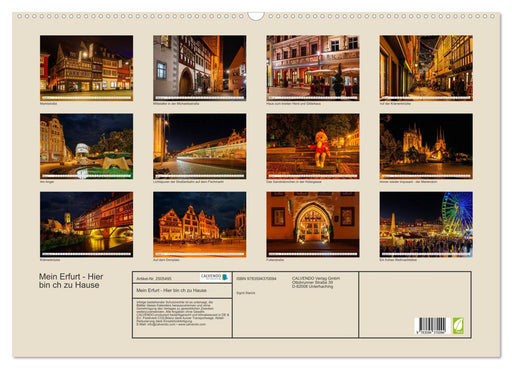Open the Michaelisstraße medieval alley photo
This screenshot has height=369, width=512.
click(x=200, y=68)
